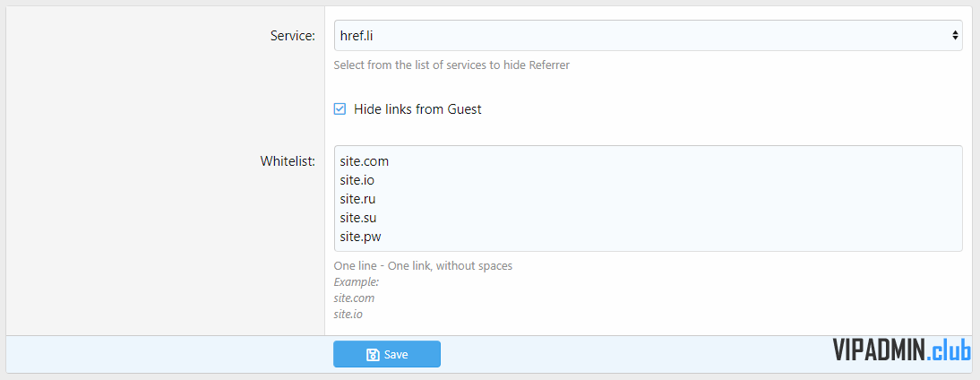Click the Service field label

tap(293, 36)
